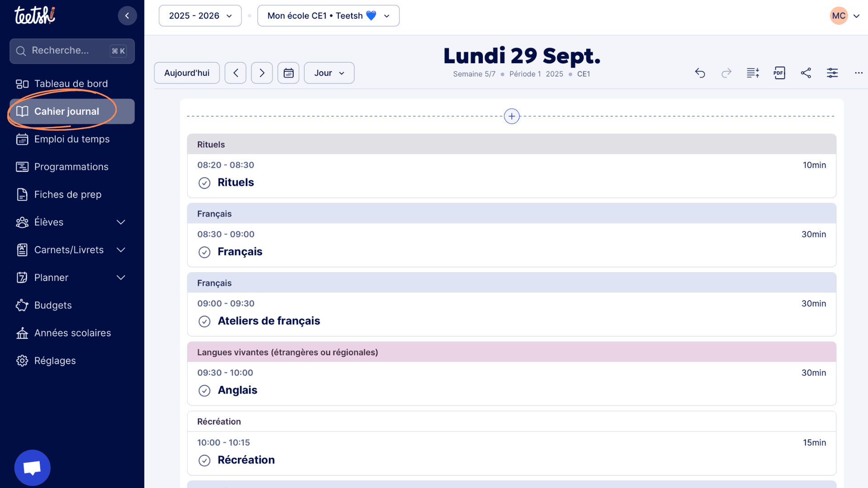Add a session with the plus circle

coord(511,116)
